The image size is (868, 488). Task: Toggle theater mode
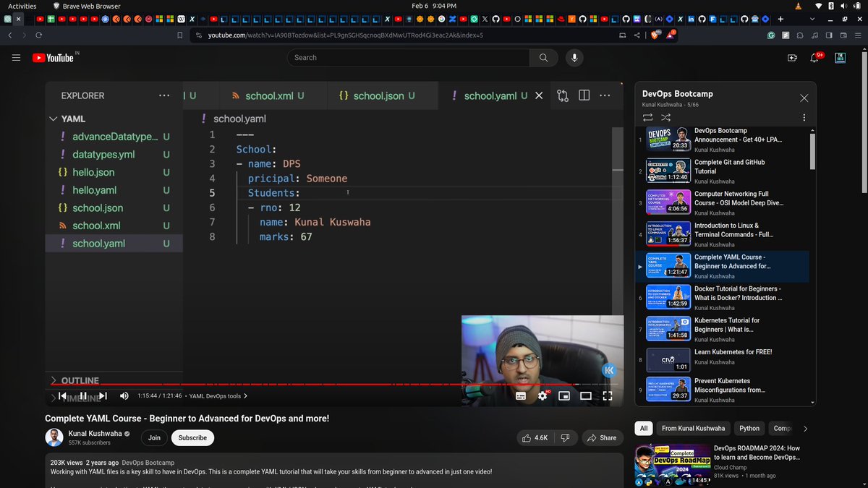[x=586, y=395]
